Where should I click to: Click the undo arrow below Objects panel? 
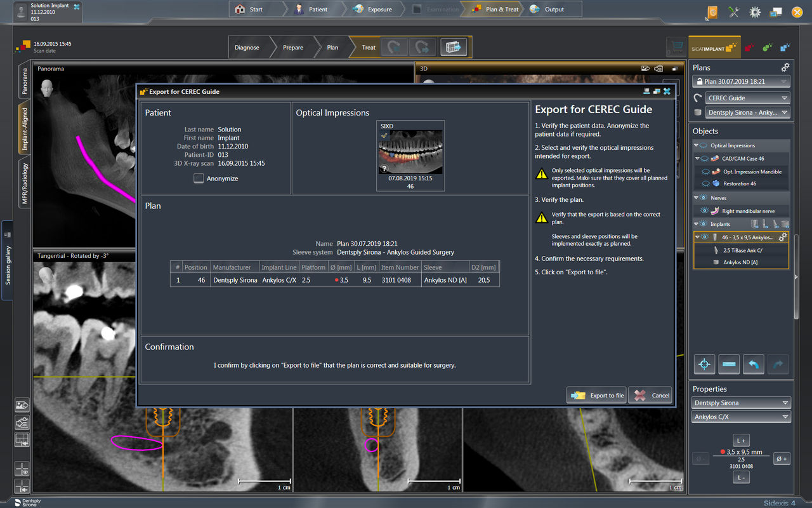click(754, 364)
